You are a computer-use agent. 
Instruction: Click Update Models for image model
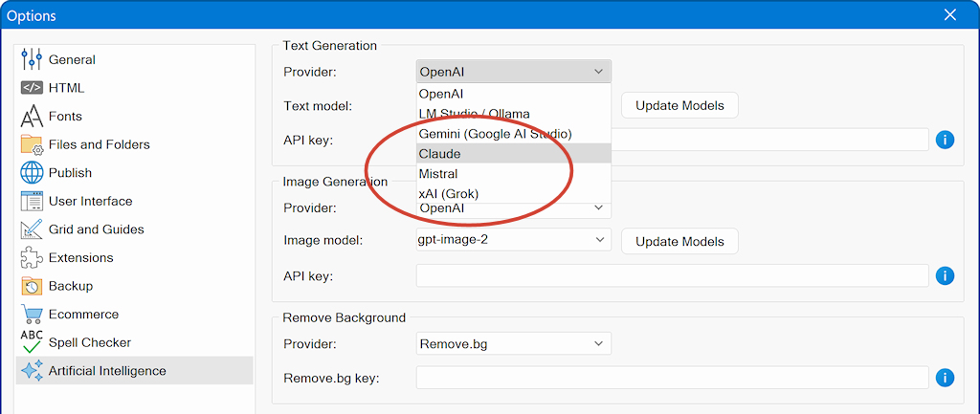click(679, 241)
